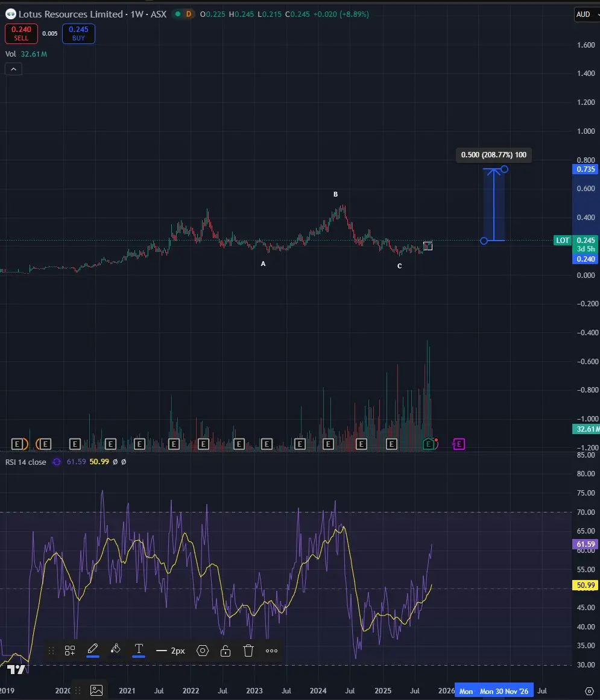Click the yellow 50.99 value in RSI legend
The width and height of the screenshot is (600, 700).
click(x=99, y=462)
